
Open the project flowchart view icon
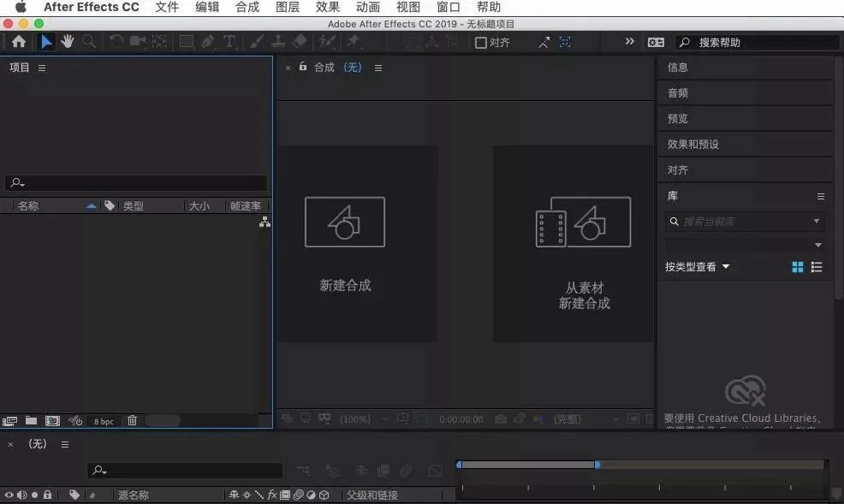click(264, 222)
